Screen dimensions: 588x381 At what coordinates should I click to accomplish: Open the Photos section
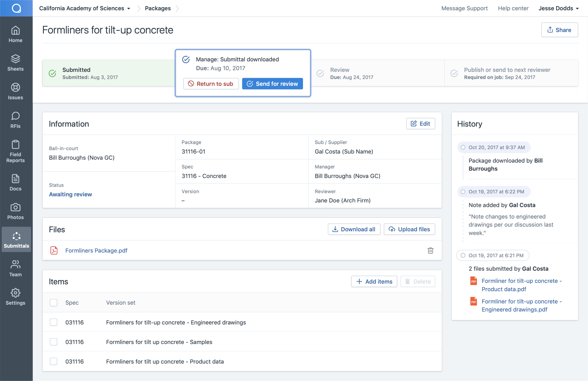[x=15, y=211]
